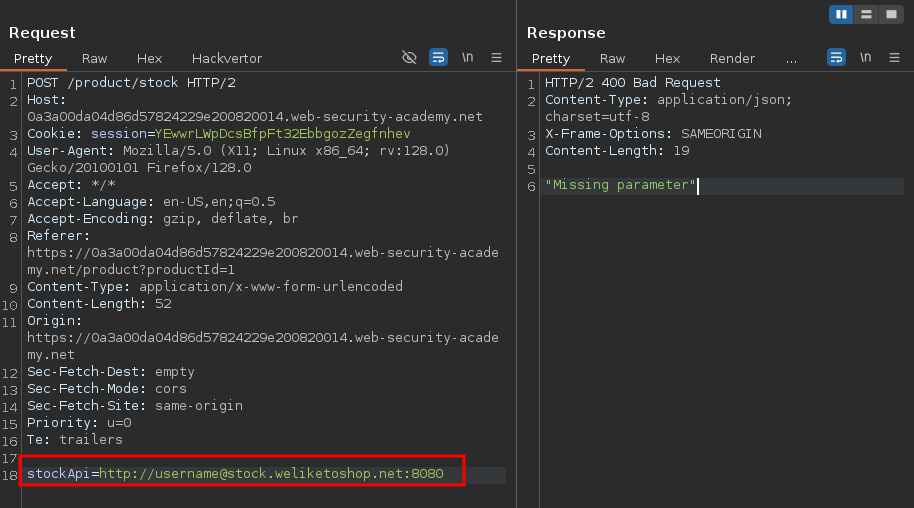
Task: Switch to Hackvertor tab in Request
Action: coord(227,59)
